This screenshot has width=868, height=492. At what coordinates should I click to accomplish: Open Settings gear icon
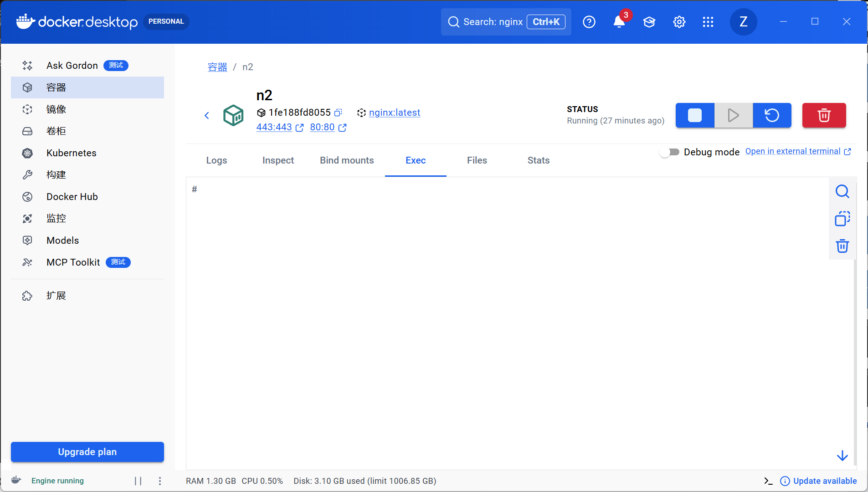[x=679, y=22]
